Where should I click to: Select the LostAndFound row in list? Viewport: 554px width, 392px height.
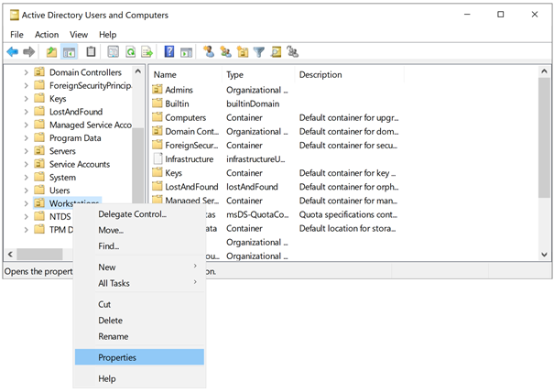(x=276, y=187)
